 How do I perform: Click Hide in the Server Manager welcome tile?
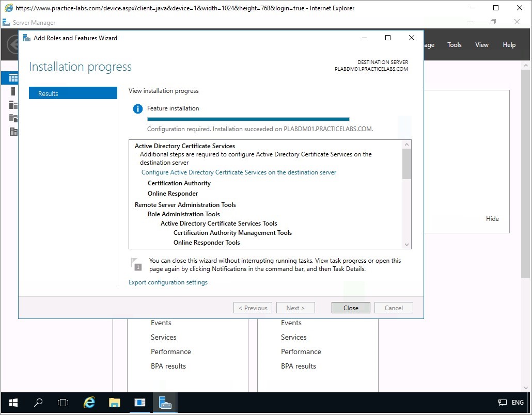point(492,219)
